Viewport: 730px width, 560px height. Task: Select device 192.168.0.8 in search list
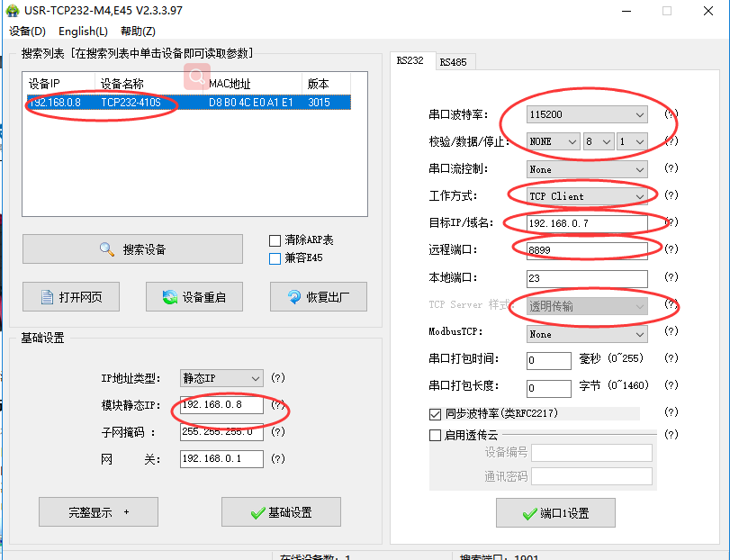click(99, 103)
